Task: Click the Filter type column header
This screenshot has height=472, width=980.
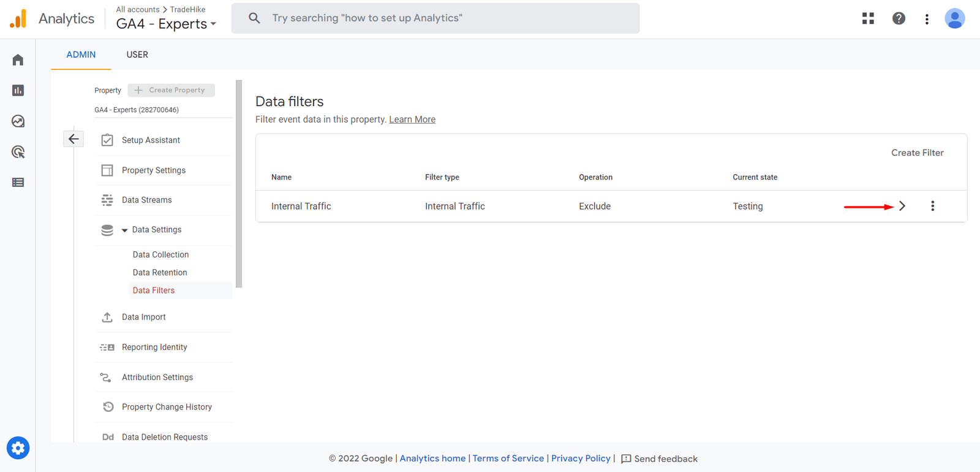Action: point(442,177)
